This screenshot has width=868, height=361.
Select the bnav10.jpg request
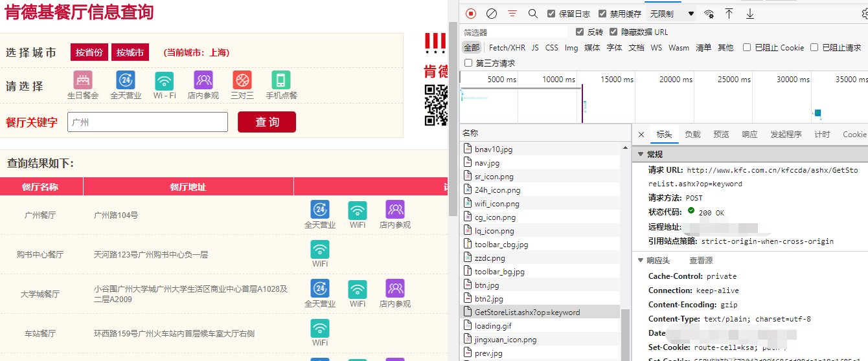pos(540,149)
